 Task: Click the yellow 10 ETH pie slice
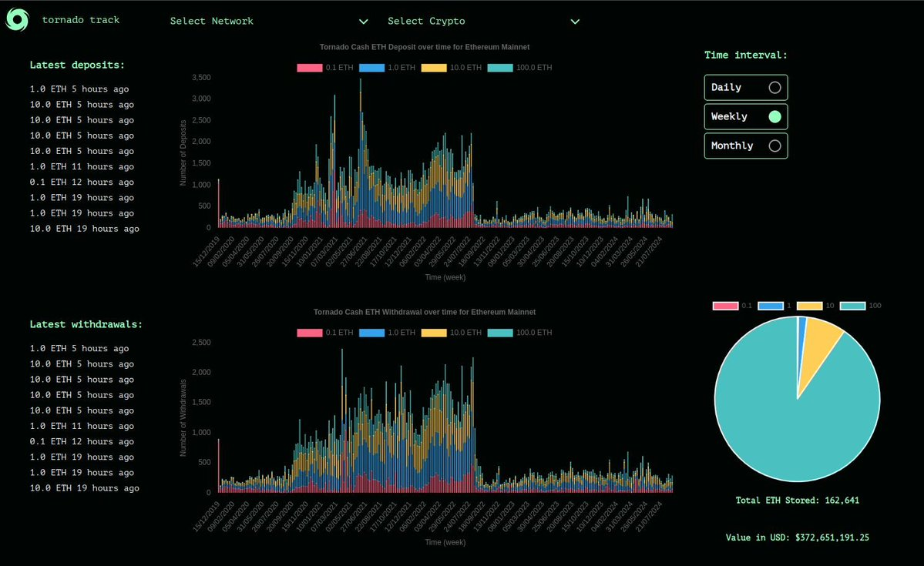point(818,347)
